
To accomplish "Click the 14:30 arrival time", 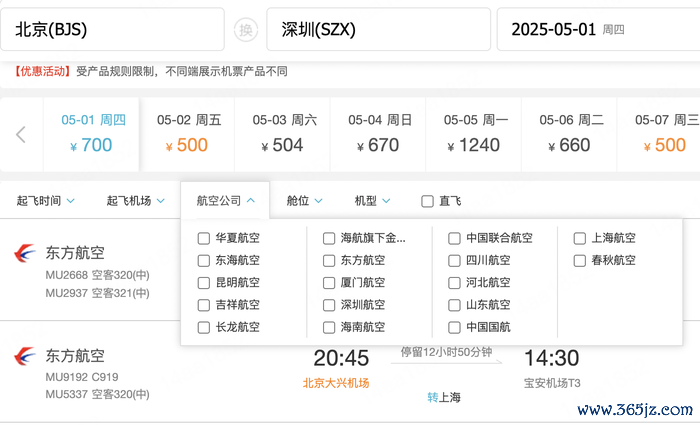I will click(552, 358).
